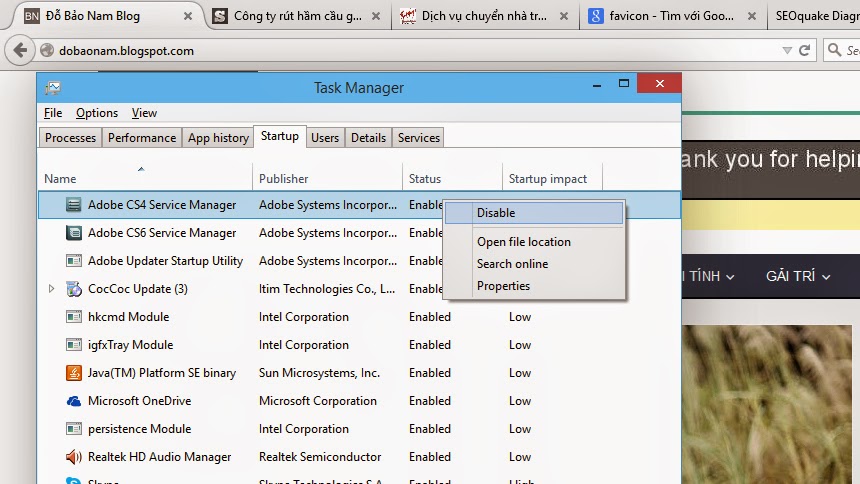Image resolution: width=860 pixels, height=484 pixels.
Task: Open the Options menu in Task Manager
Action: tap(97, 113)
